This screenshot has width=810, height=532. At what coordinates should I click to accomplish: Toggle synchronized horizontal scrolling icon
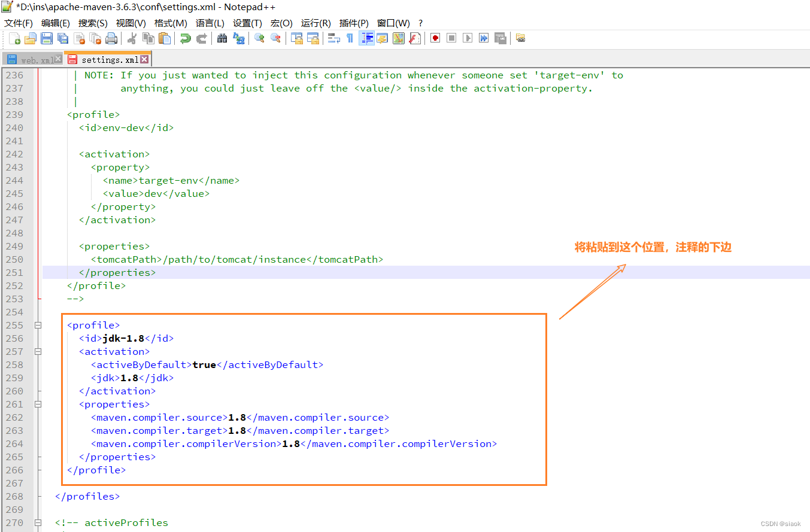(313, 38)
